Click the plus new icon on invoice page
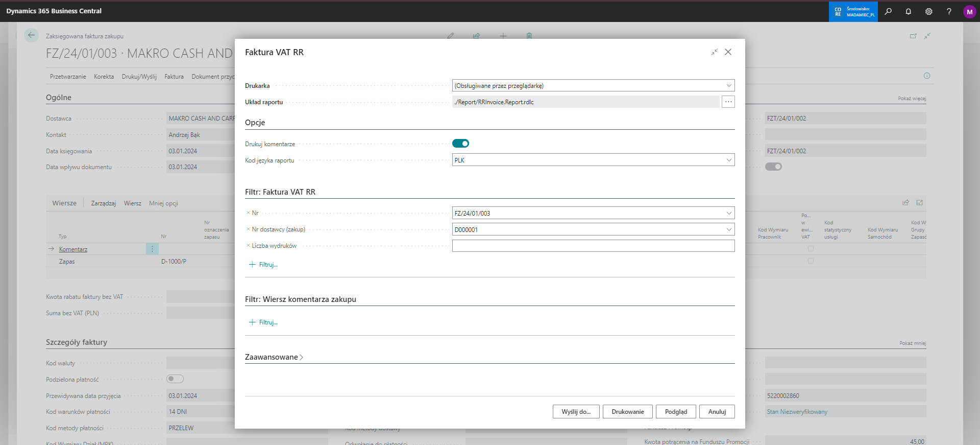 (503, 36)
